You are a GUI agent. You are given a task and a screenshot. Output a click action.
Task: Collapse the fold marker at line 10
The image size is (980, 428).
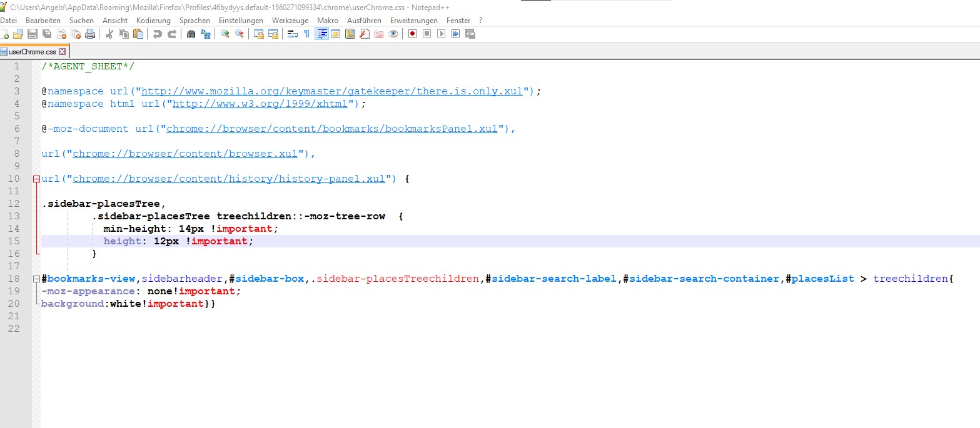pyautogui.click(x=36, y=179)
